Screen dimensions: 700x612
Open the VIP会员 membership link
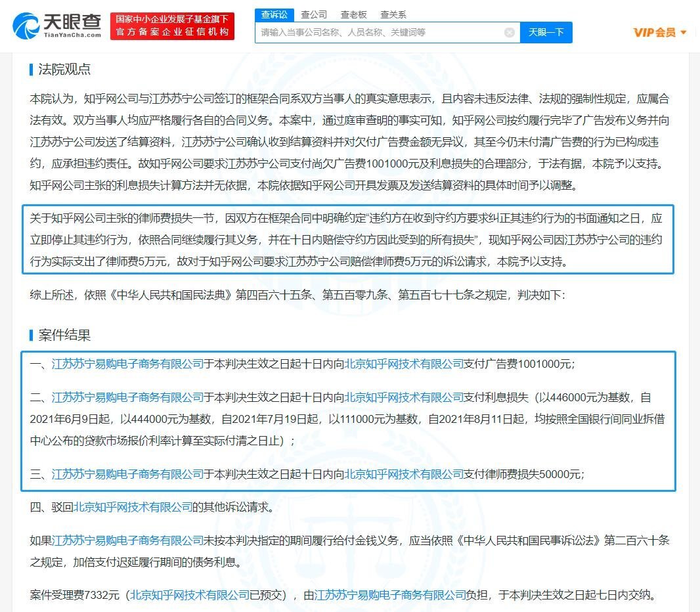point(655,33)
